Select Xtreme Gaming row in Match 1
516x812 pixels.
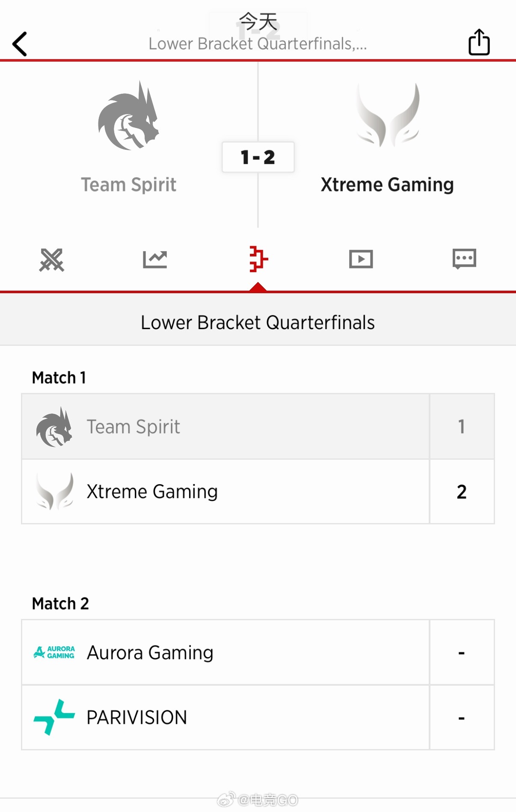point(225,491)
